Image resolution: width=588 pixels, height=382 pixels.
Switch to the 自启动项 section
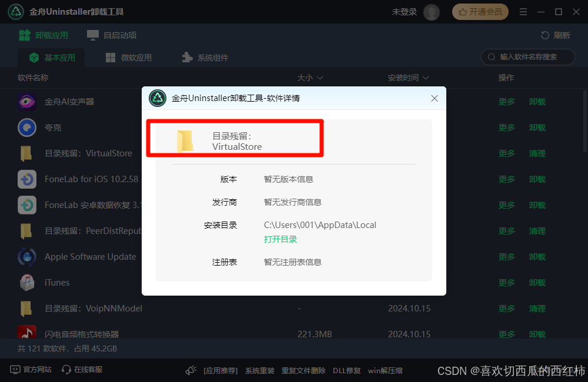tap(112, 35)
